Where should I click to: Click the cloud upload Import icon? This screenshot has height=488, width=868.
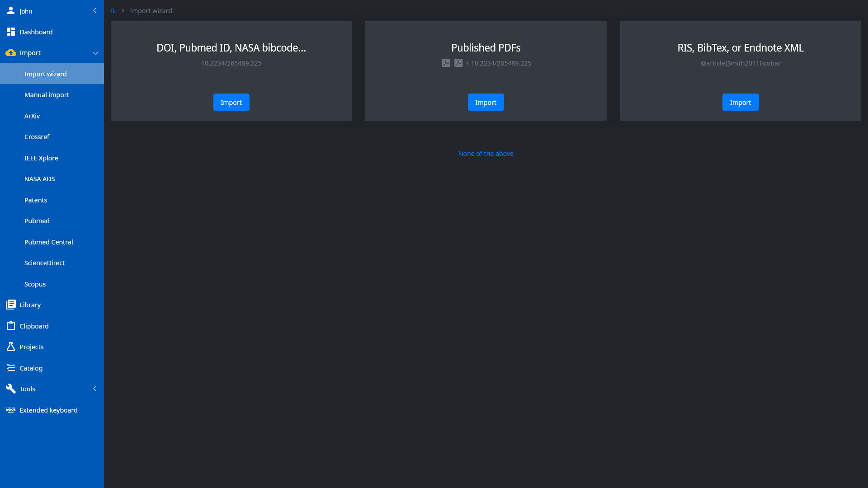tap(11, 52)
